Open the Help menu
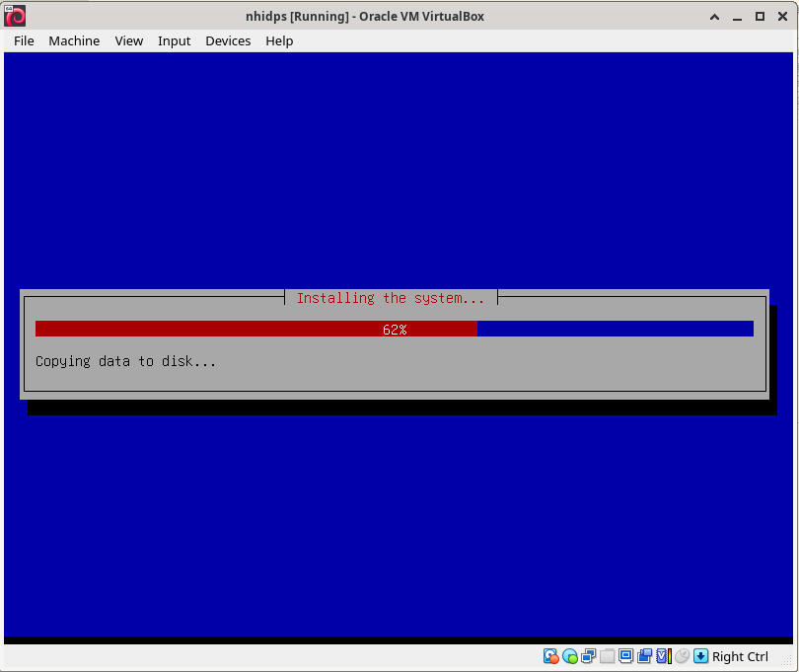This screenshot has height=672, width=799. 279,40
